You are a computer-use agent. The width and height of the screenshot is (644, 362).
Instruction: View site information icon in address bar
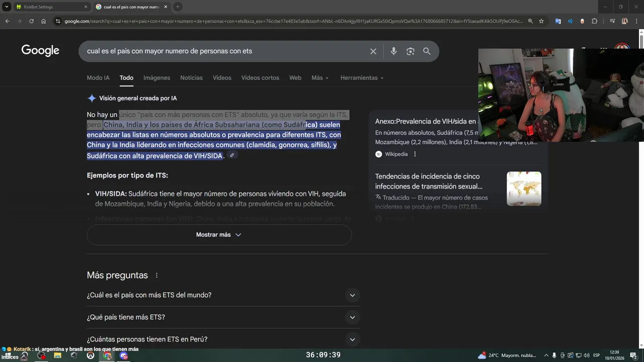tap(58, 21)
